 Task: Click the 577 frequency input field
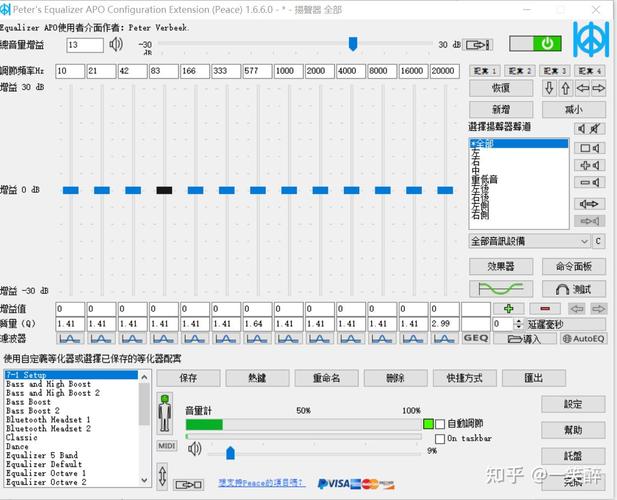(x=257, y=71)
